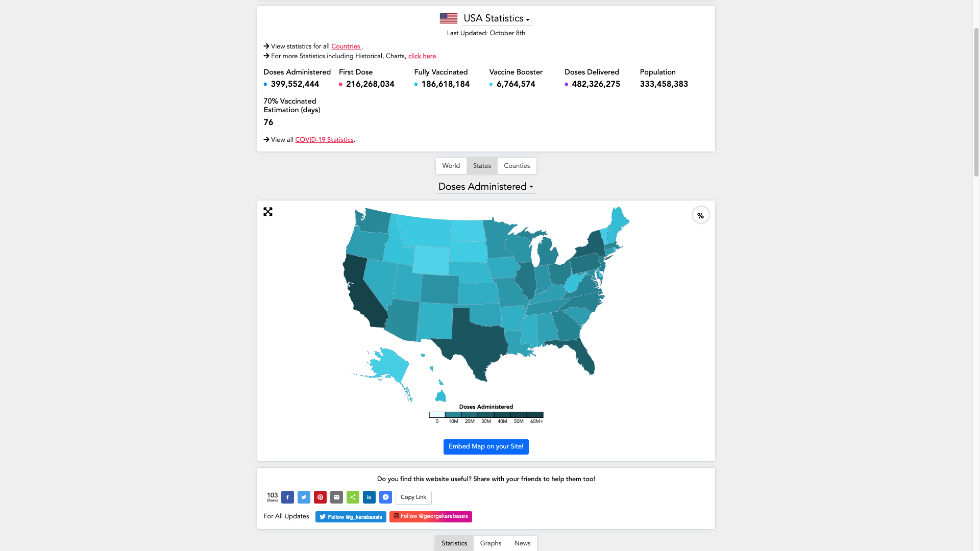980x551 pixels.
Task: Open Doses Administered metric dropdown
Action: pos(485,187)
